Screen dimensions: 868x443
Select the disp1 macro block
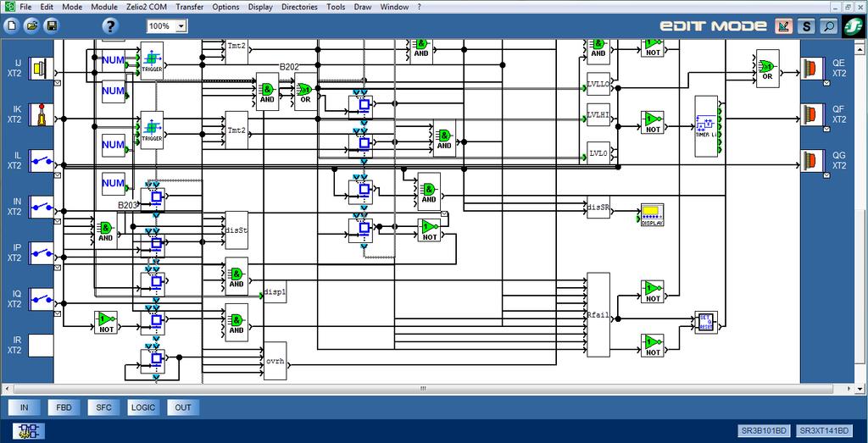pos(275,291)
